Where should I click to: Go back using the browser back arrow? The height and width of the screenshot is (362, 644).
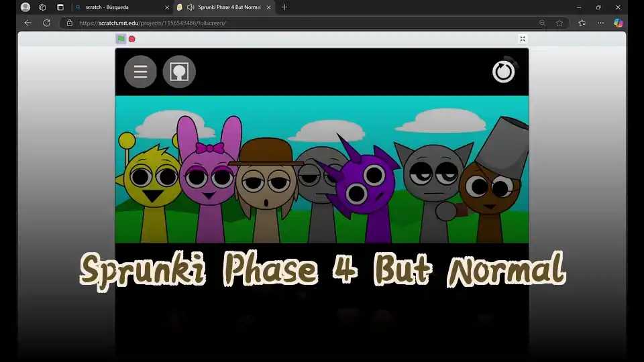pos(28,23)
